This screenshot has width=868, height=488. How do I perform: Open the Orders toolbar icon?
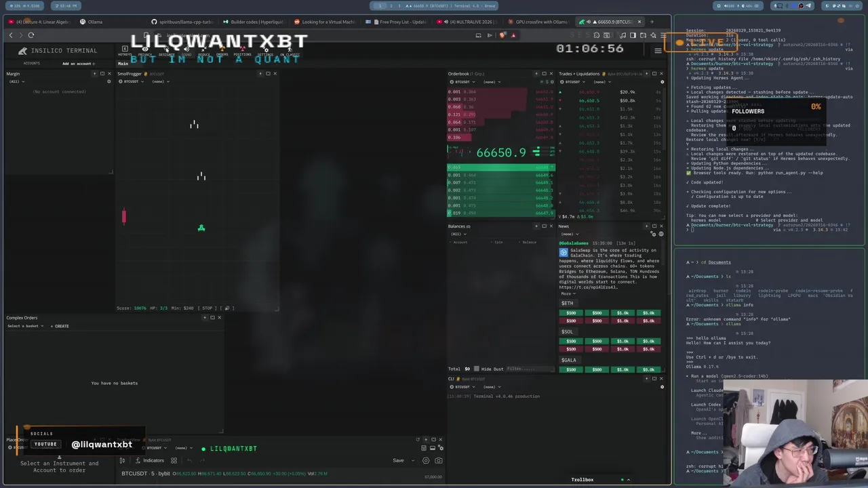[x=222, y=49]
